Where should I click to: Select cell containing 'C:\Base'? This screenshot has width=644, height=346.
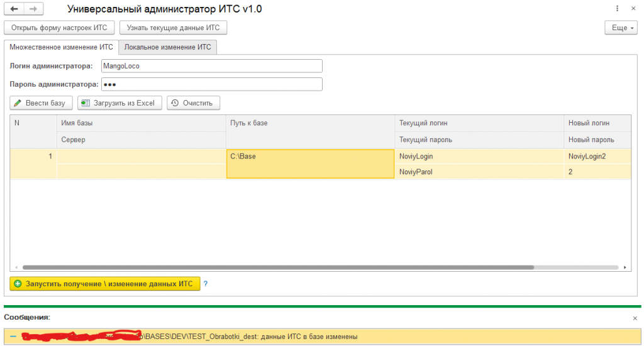310,164
